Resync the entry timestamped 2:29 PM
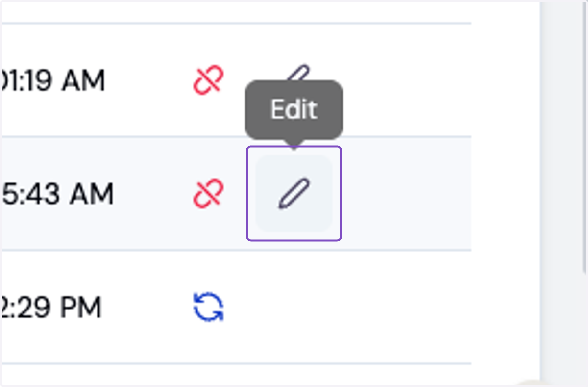 click(x=208, y=307)
